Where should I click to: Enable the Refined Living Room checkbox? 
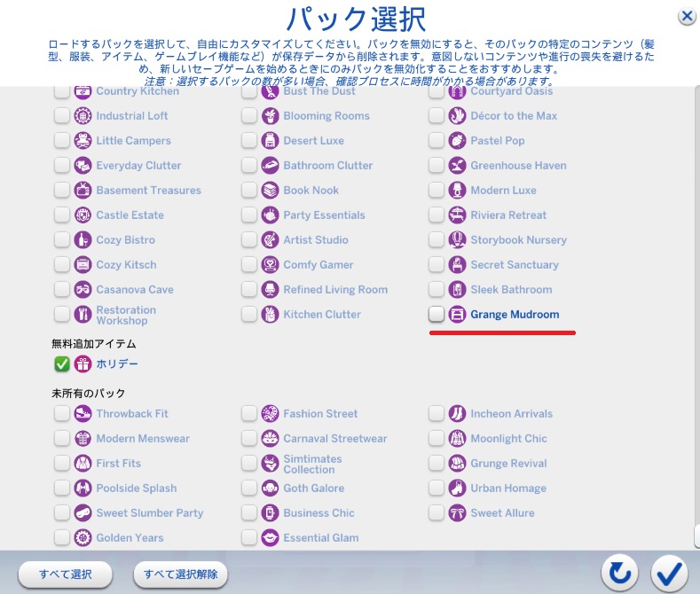(249, 289)
